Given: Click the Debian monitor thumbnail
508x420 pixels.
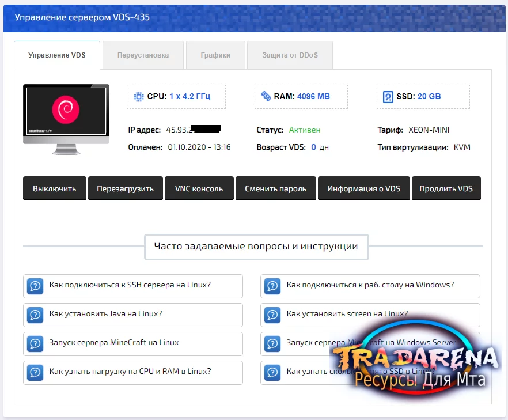Looking at the screenshot, I should 66,119.
